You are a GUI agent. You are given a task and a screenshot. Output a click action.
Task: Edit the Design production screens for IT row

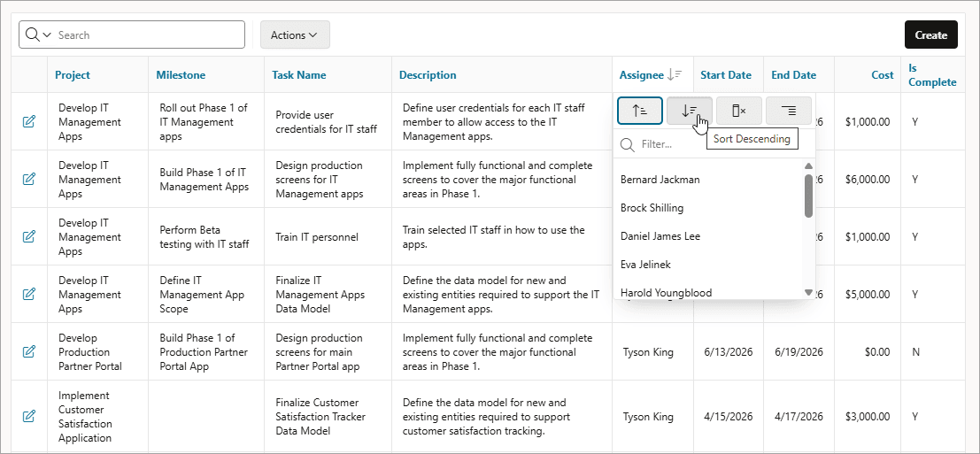28,180
